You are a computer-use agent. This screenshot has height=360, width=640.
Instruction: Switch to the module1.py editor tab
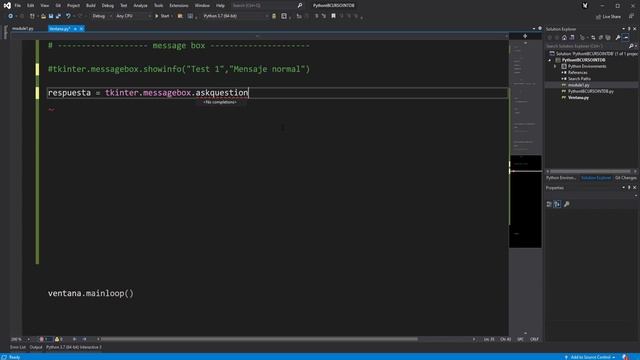click(x=23, y=29)
